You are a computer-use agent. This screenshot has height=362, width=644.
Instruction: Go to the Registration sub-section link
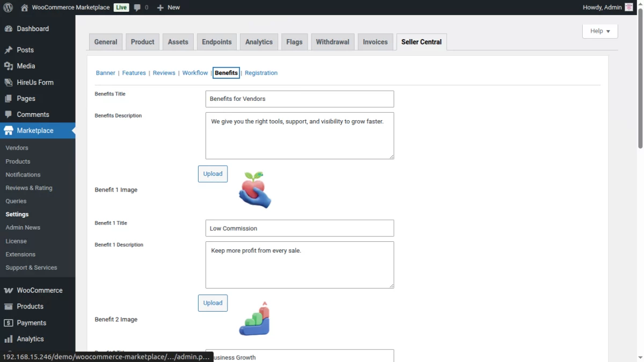click(x=261, y=73)
